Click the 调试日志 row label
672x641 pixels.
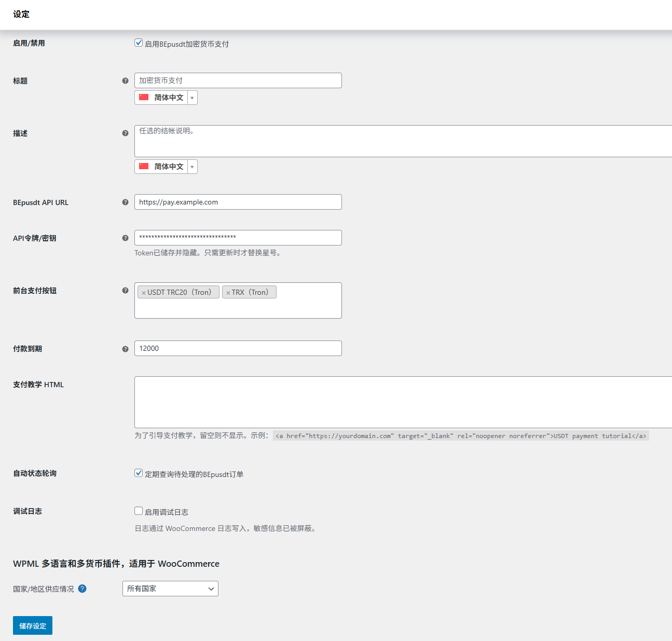tap(28, 511)
